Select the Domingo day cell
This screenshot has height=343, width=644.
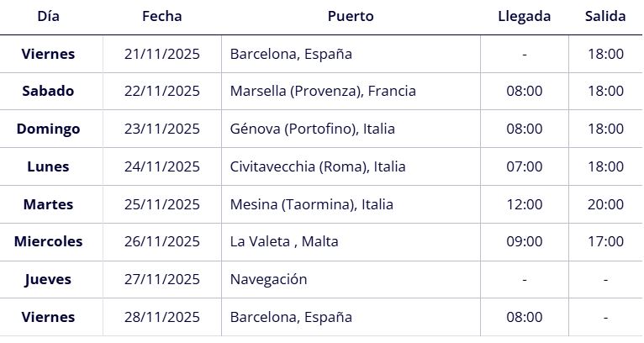click(x=48, y=129)
